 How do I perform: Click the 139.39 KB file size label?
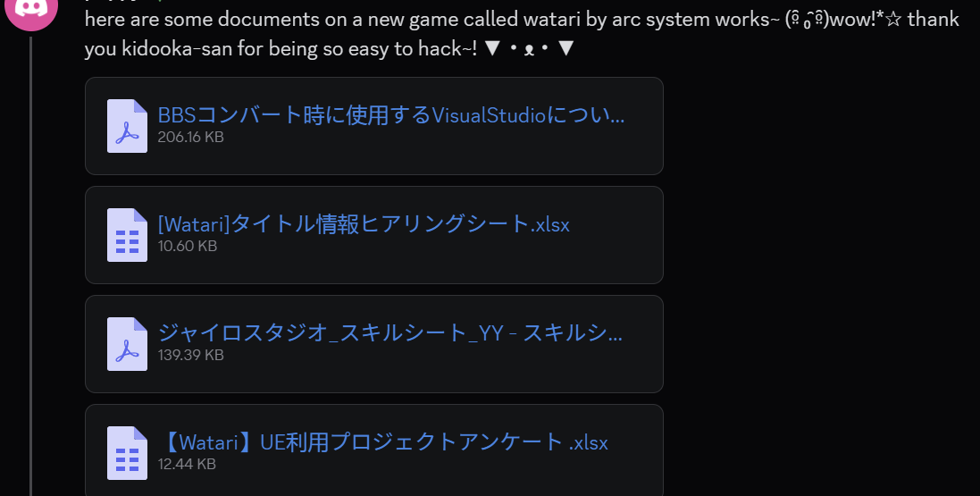coord(190,355)
